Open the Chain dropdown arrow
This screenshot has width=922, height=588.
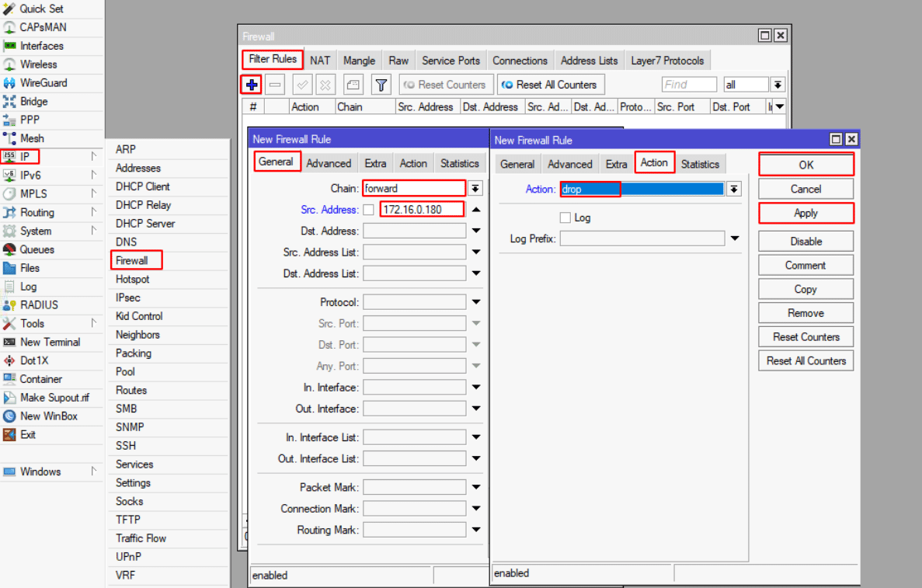(x=475, y=189)
